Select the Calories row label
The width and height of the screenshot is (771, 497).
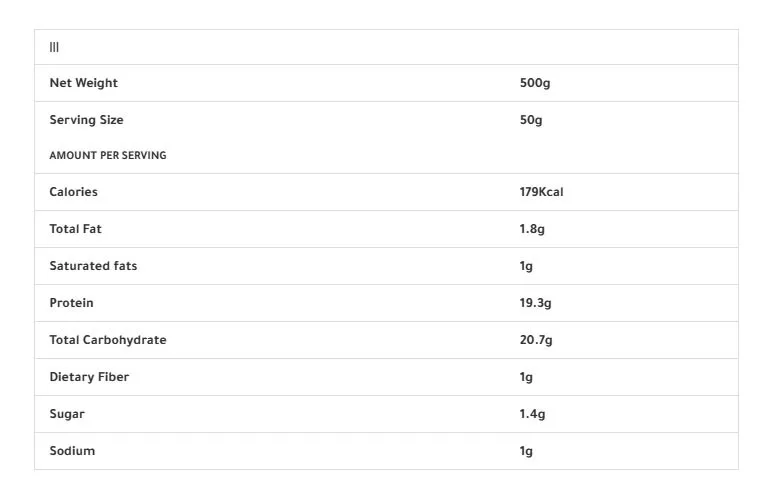tap(73, 192)
